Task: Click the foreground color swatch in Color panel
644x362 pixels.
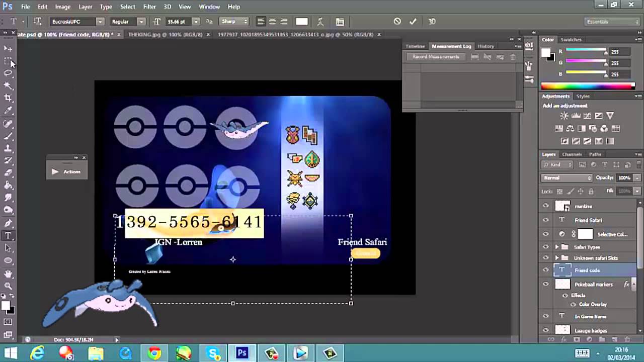Action: click(545, 52)
